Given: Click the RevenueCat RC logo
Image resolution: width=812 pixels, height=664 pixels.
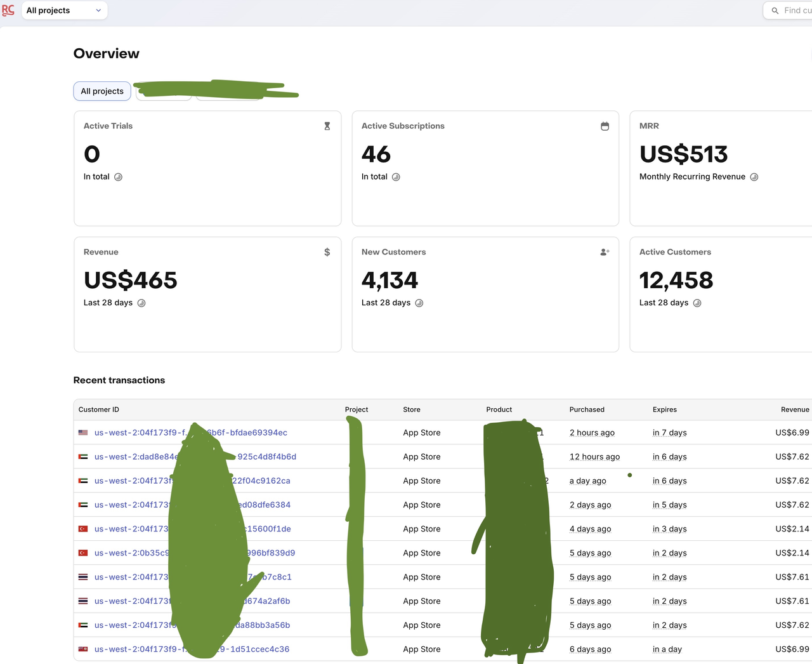Looking at the screenshot, I should pyautogui.click(x=8, y=10).
